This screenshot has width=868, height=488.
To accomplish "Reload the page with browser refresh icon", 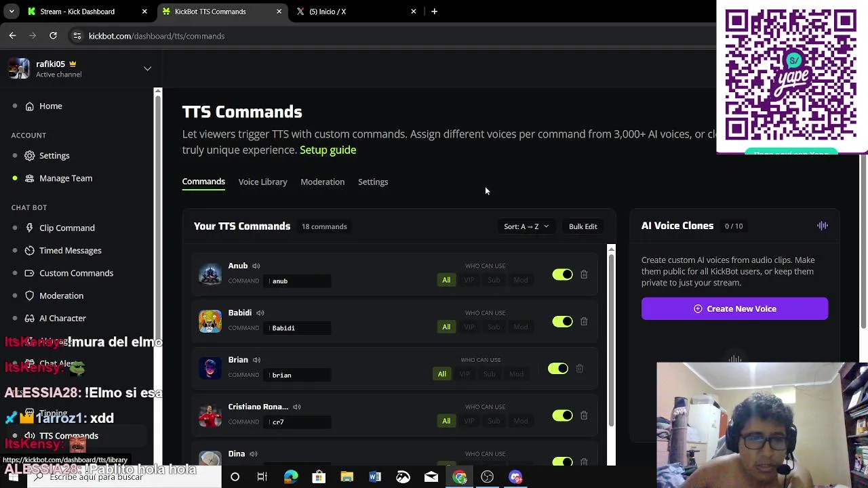I will click(53, 36).
